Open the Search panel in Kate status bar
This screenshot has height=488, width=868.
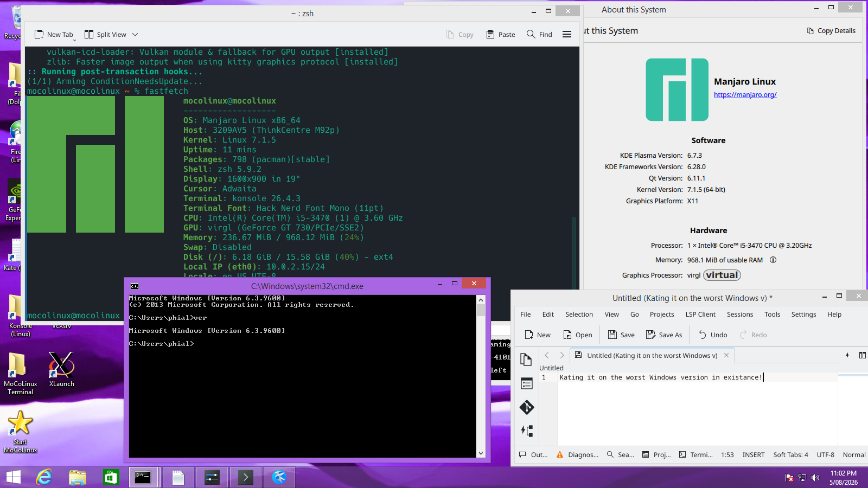pos(620,455)
